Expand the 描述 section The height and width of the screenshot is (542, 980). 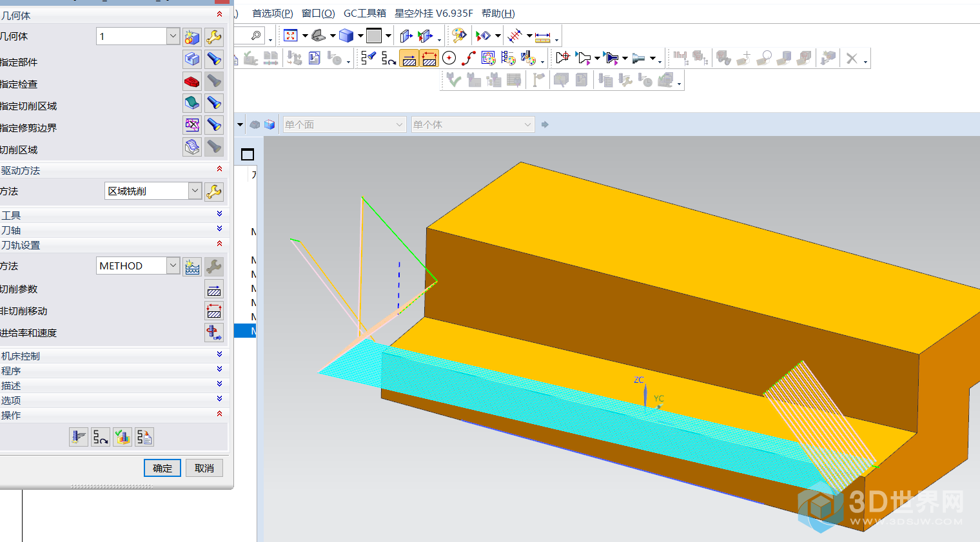(219, 384)
